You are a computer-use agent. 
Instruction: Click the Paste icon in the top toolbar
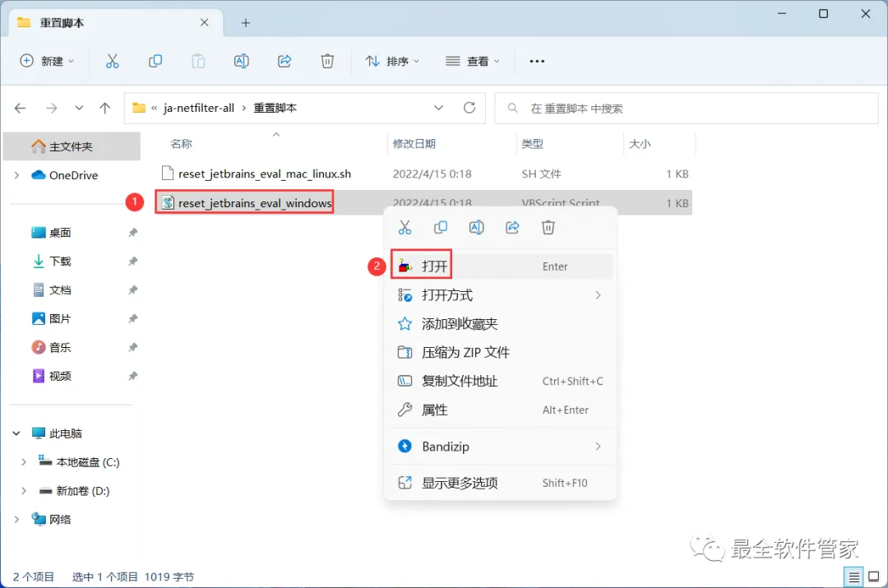[x=198, y=61]
